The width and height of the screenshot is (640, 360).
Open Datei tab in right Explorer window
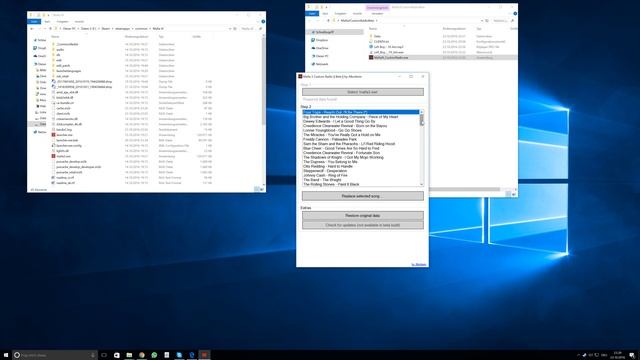point(312,13)
